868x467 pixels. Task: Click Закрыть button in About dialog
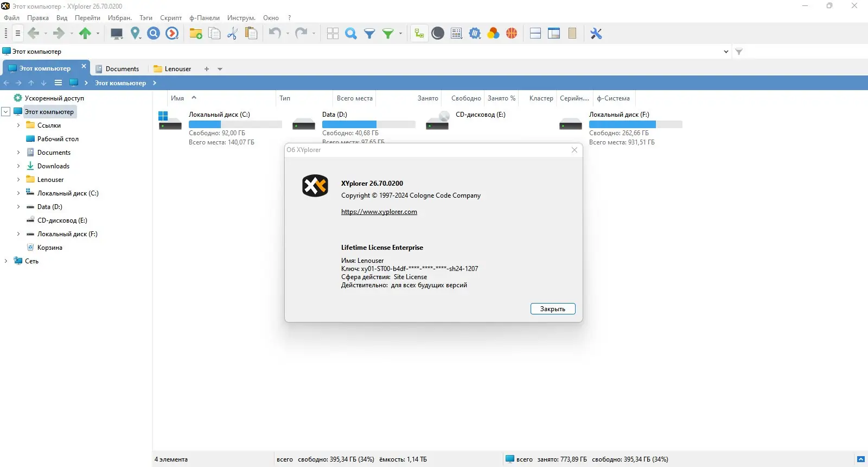(x=553, y=309)
